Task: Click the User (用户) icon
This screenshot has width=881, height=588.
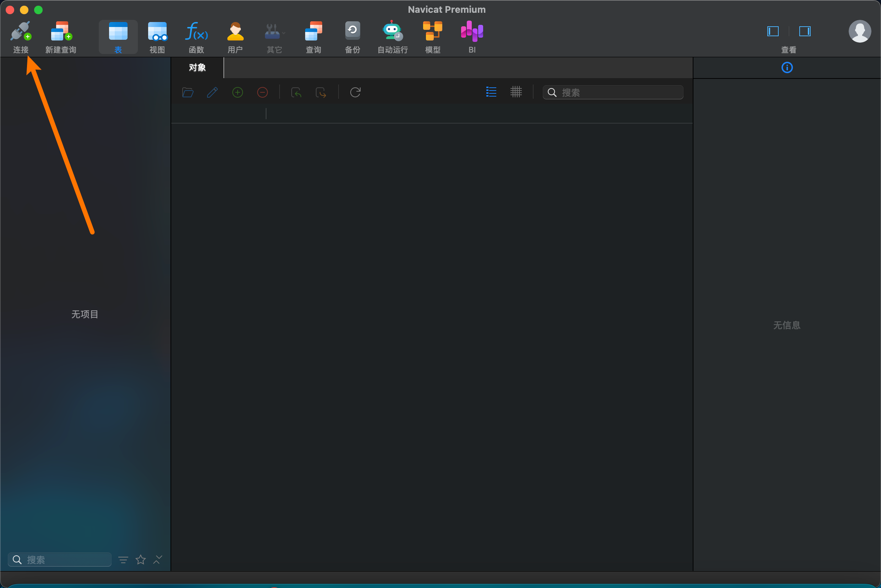Action: 235,32
